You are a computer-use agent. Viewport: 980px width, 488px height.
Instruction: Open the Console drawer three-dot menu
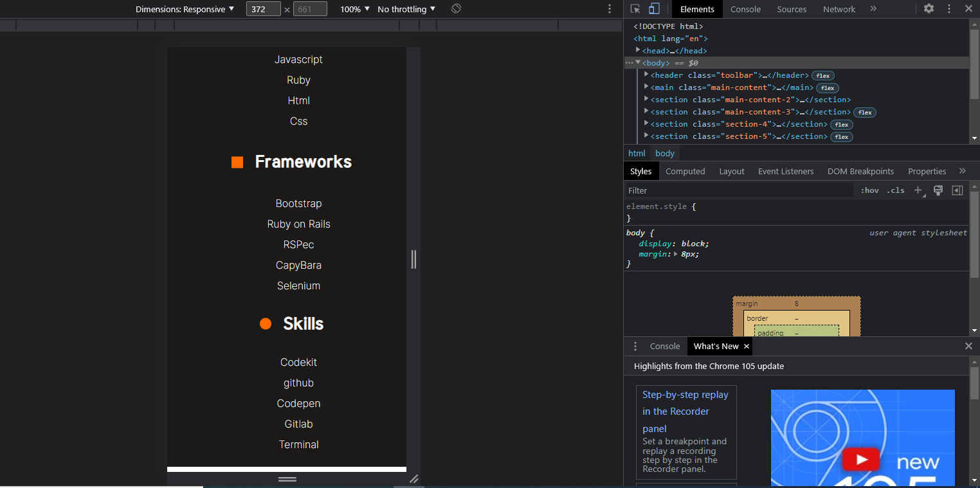635,346
